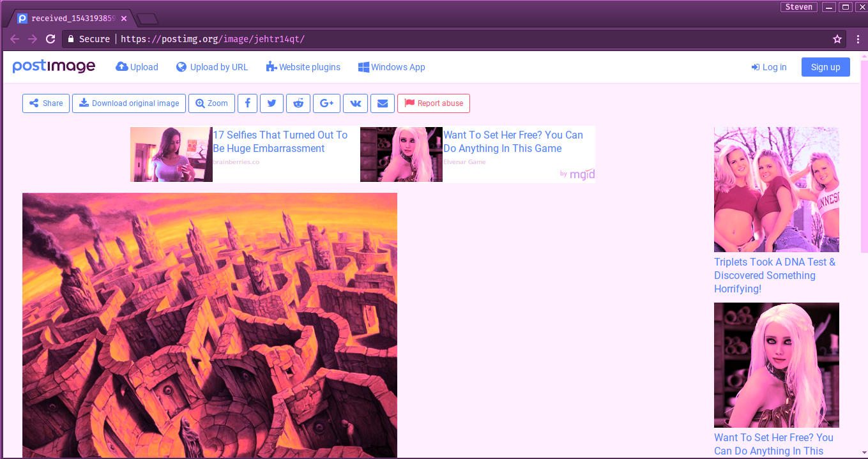The image size is (868, 459).
Task: Share image on VK
Action: (x=355, y=103)
